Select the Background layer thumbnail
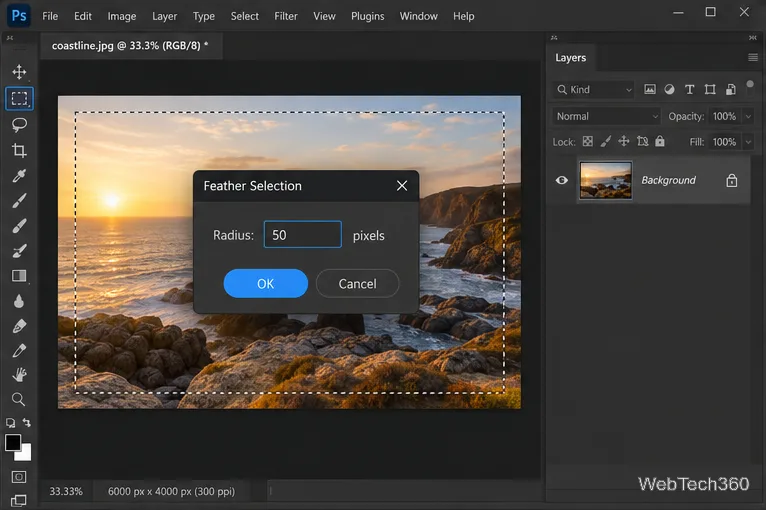This screenshot has height=510, width=766. tap(606, 180)
